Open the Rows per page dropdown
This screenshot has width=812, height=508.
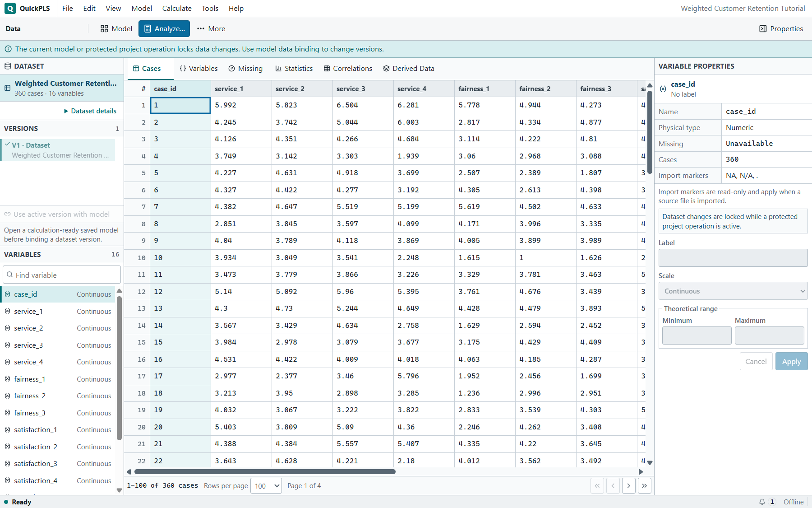(x=266, y=486)
